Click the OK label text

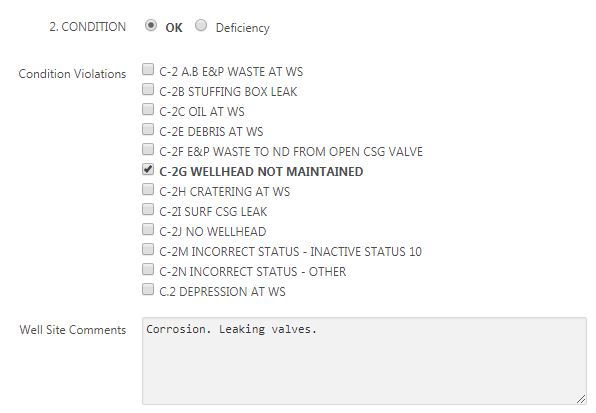[174, 28]
